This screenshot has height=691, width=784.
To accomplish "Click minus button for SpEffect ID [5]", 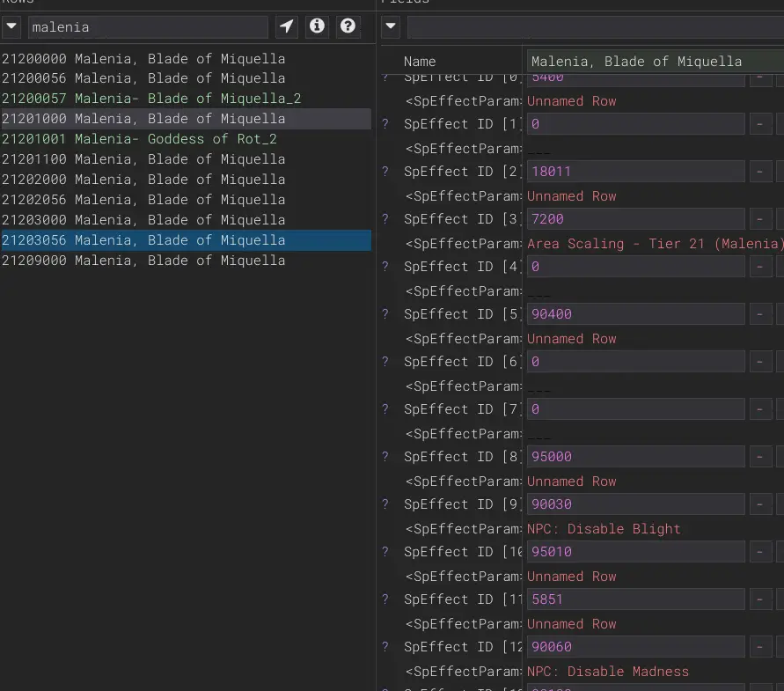I will pyautogui.click(x=760, y=314).
